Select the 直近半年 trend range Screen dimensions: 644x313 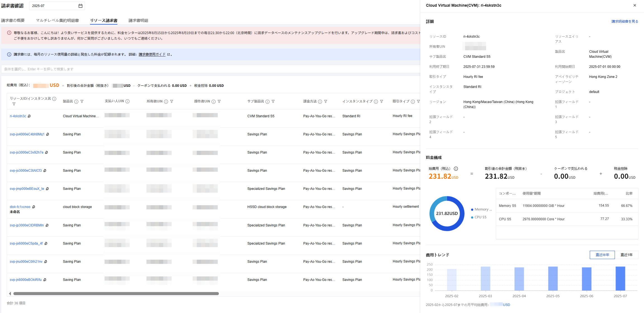pyautogui.click(x=602, y=255)
